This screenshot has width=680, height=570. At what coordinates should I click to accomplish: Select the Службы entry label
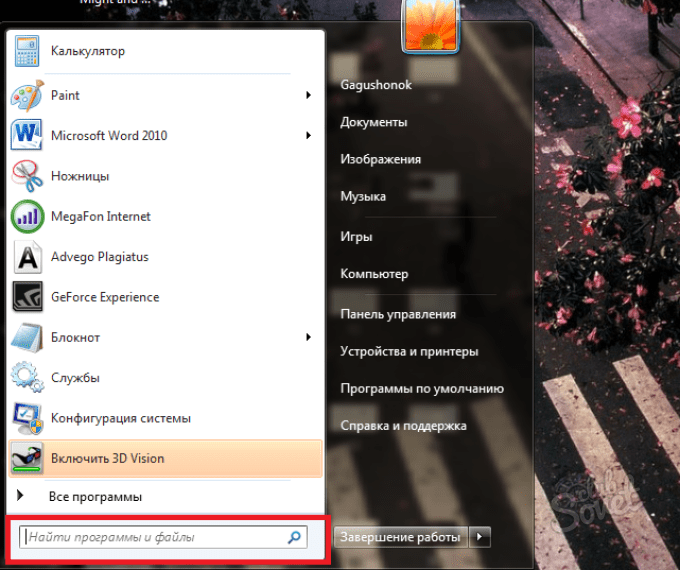pos(75,378)
